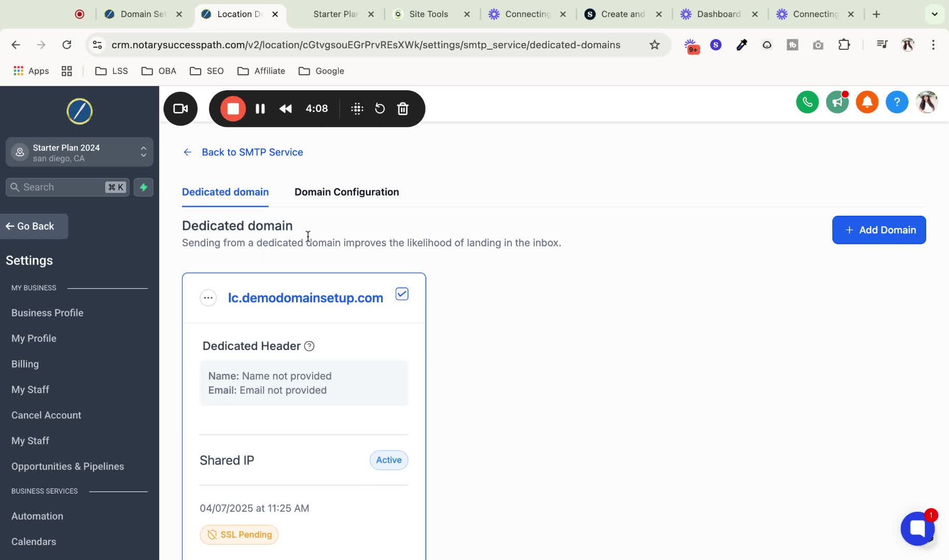Rewind the recording
The height and width of the screenshot is (560, 949).
(286, 109)
